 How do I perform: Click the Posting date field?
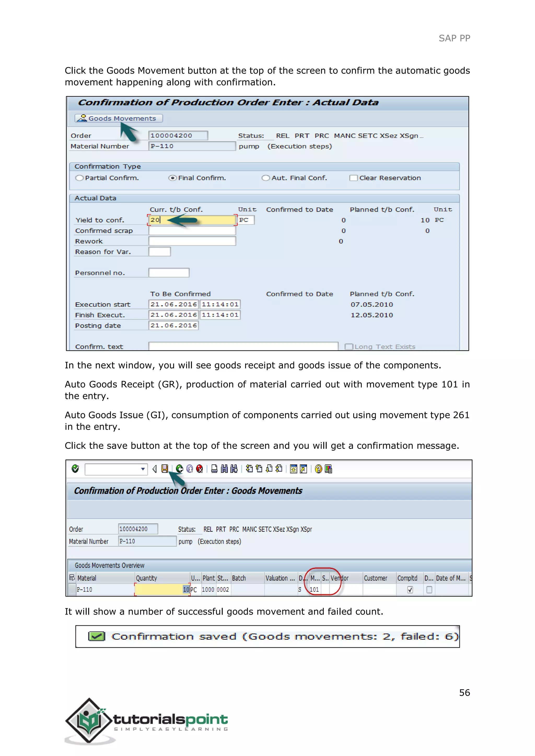[174, 325]
